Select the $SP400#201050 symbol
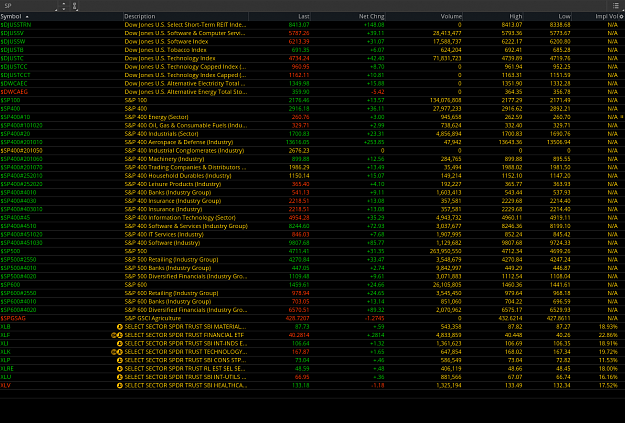The height and width of the screenshot is (423, 625). [x=21, y=150]
